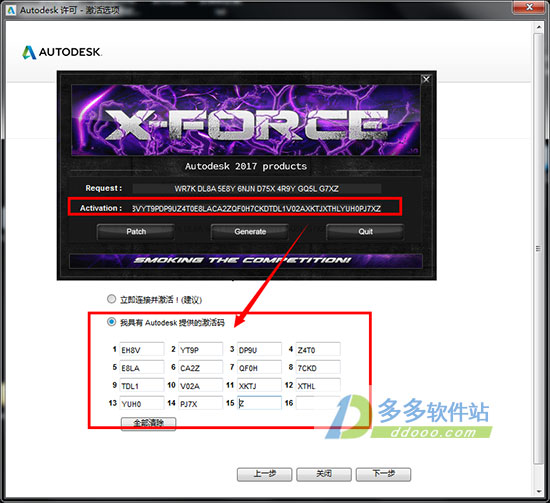Close the X-Force keygen window

click(426, 79)
